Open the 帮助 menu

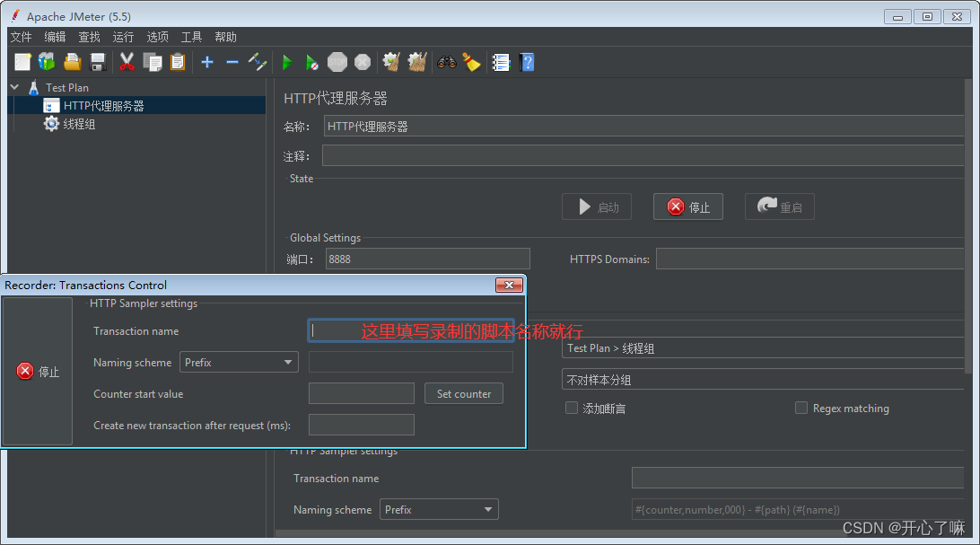click(225, 37)
